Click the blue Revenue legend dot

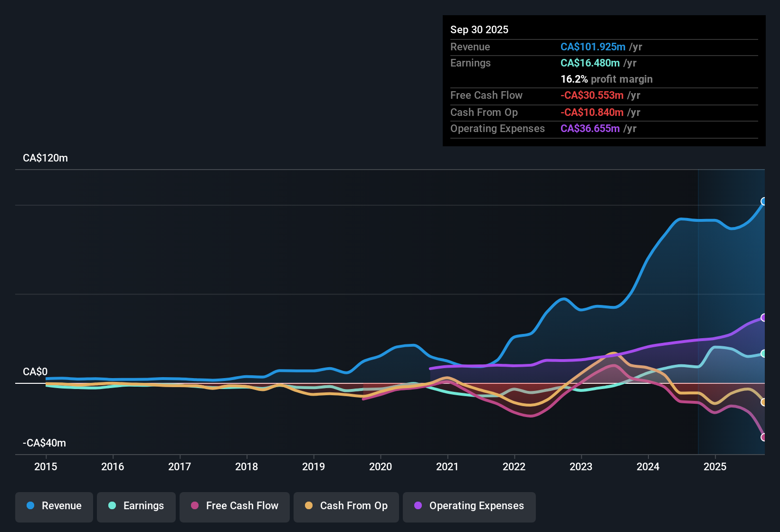click(x=30, y=506)
